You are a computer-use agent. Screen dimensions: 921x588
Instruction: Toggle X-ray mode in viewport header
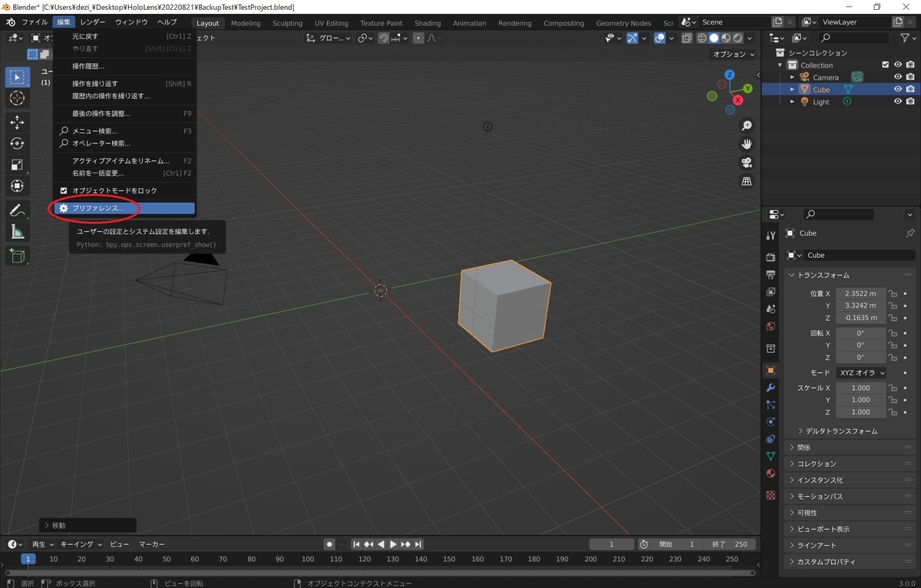(687, 38)
